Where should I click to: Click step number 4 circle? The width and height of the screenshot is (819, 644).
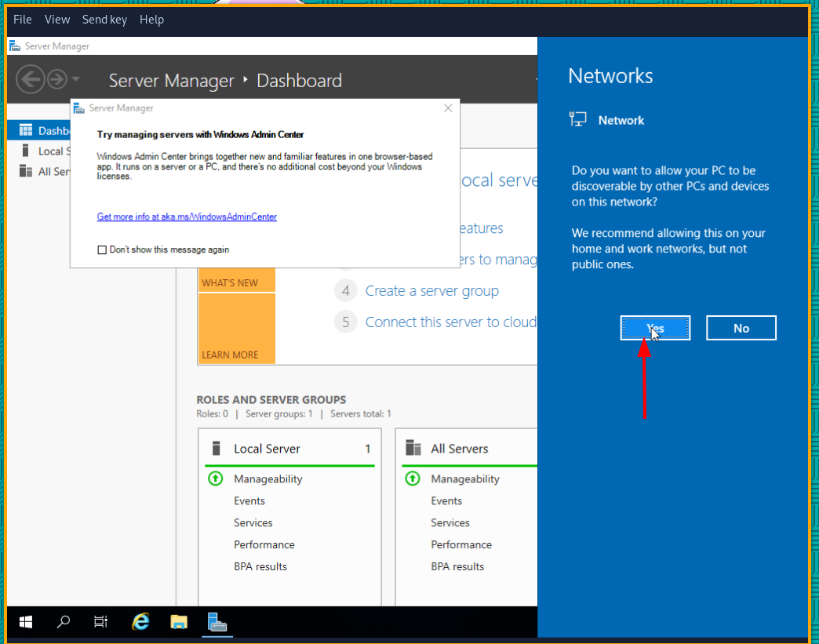click(x=346, y=291)
